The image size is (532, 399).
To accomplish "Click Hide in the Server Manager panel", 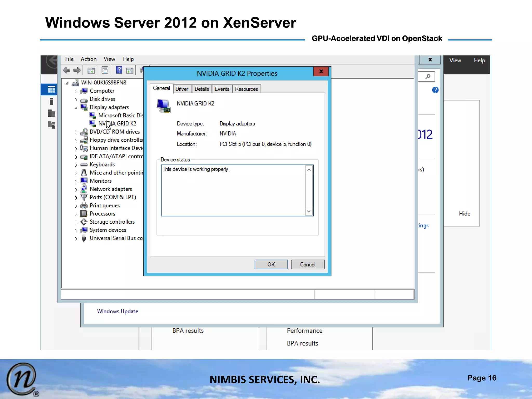I will pyautogui.click(x=464, y=214).
